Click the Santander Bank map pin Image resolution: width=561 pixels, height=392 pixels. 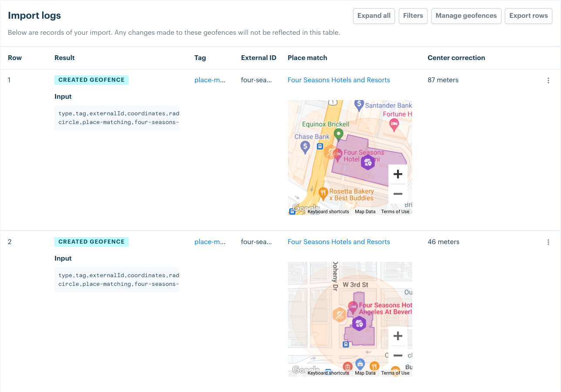point(359,104)
